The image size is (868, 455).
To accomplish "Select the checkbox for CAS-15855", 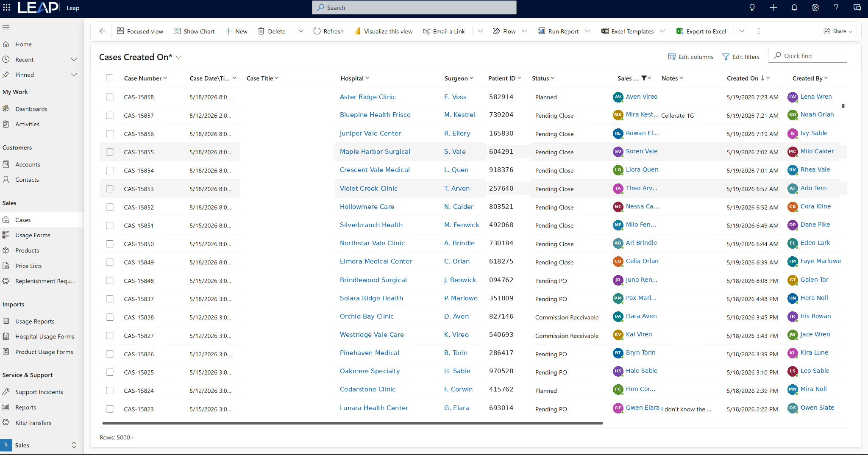I will pyautogui.click(x=110, y=152).
